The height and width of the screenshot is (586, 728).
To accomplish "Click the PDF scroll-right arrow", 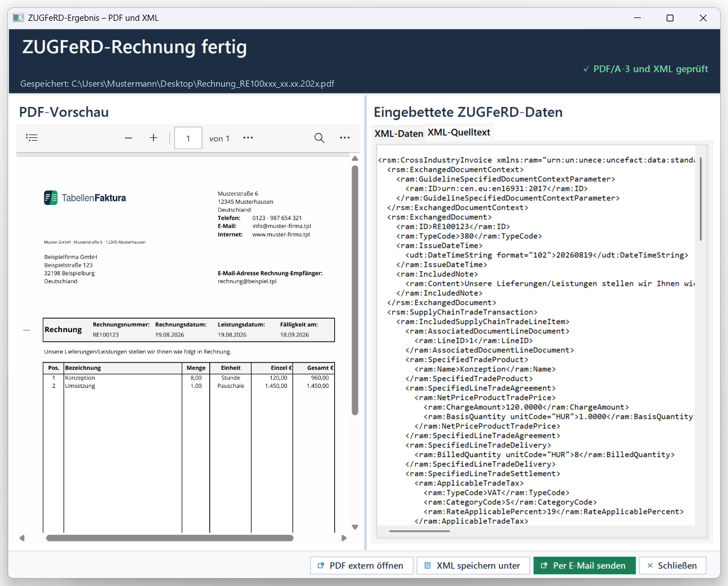I will 344,538.
